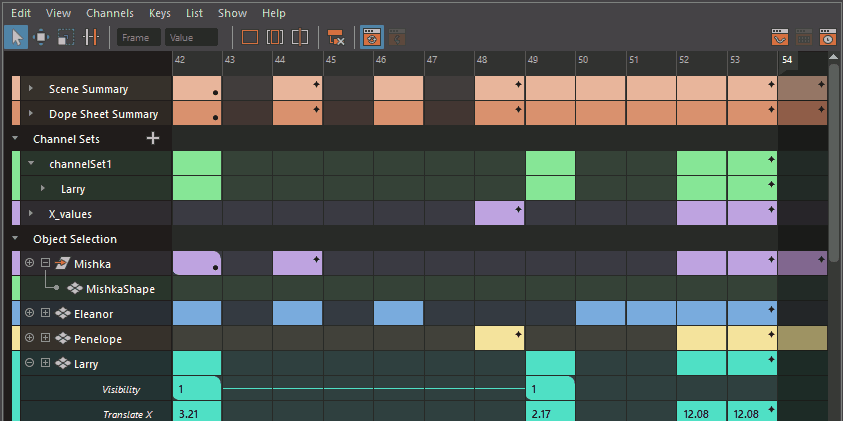Click the purple Mishka color swatch
The image size is (843, 421).
(15, 264)
